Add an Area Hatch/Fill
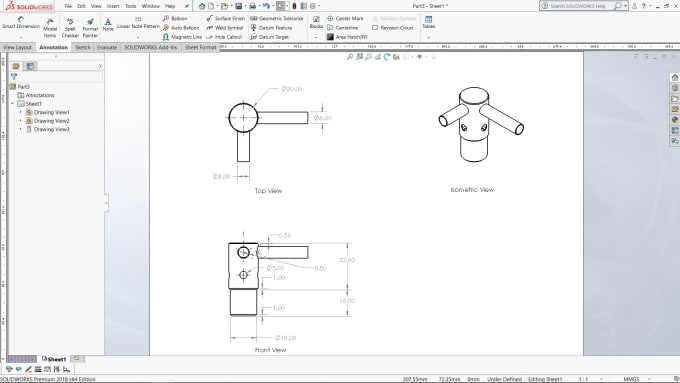This screenshot has height=383, width=680. click(x=347, y=37)
